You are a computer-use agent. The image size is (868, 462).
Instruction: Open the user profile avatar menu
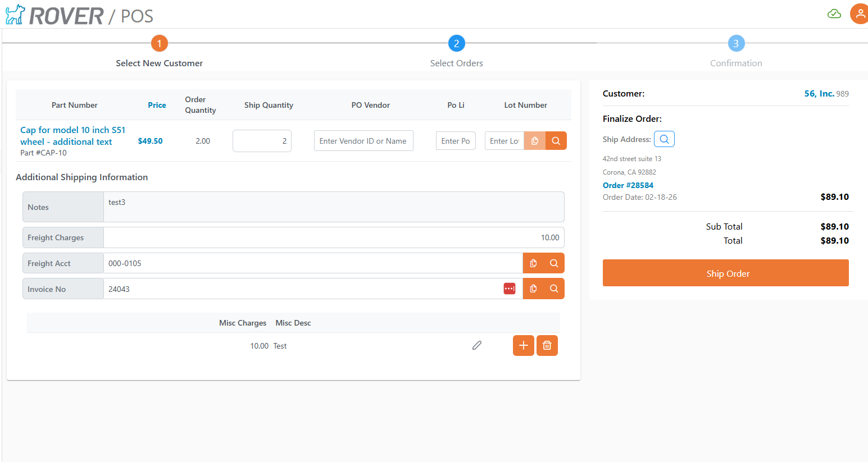[x=859, y=13]
